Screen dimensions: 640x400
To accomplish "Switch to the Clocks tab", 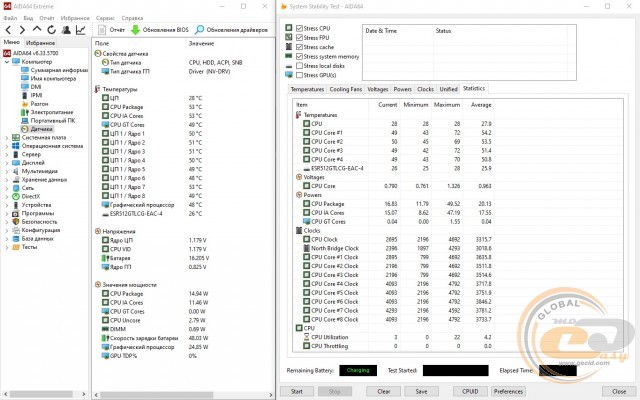I will click(x=425, y=89).
